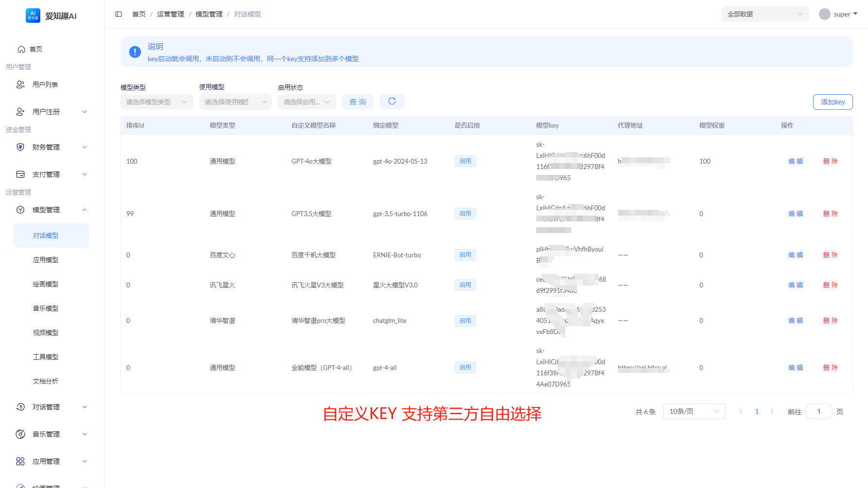Edit the 全能模型（GPT-4-all）row

click(796, 368)
